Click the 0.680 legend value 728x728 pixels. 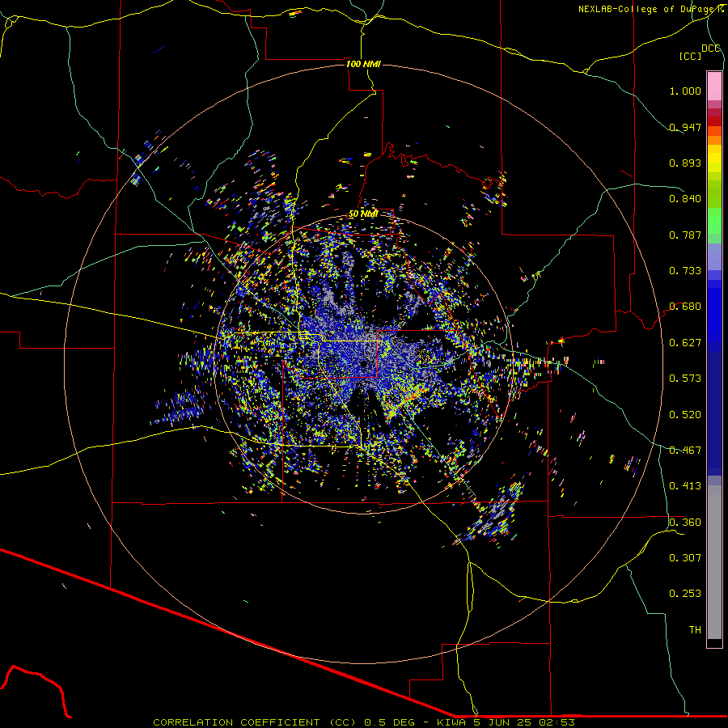tap(685, 307)
